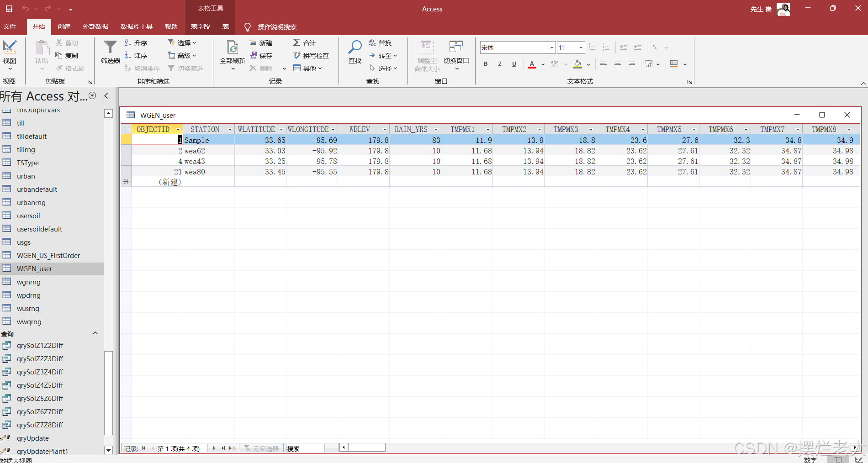Open the wpdrng table
Image resolution: width=868 pixels, height=463 pixels.
coord(29,295)
